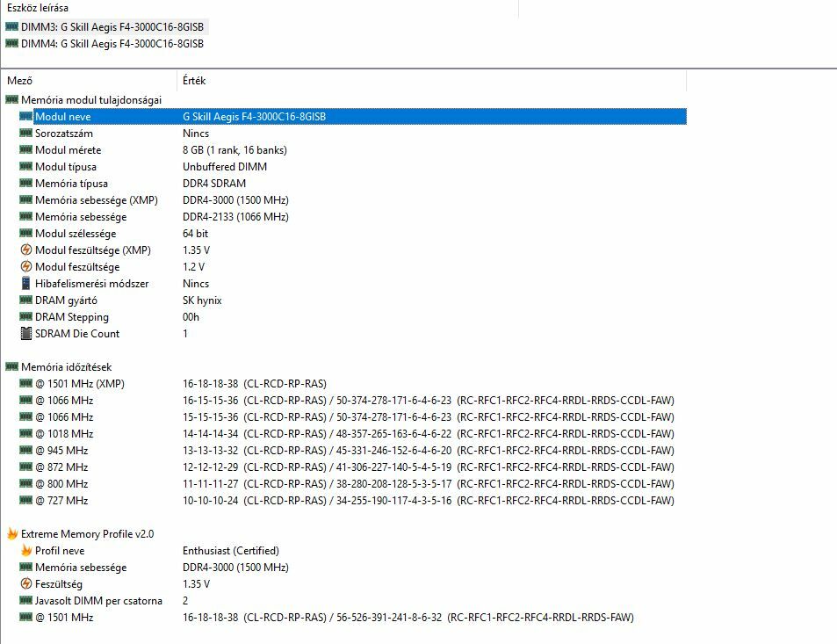Select the Modul mérete field
837x644 pixels.
click(69, 150)
